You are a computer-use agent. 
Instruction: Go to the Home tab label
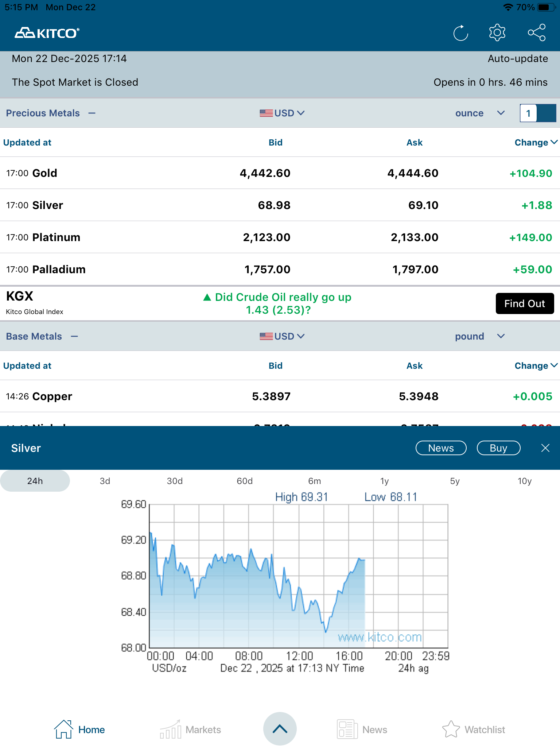(92, 729)
